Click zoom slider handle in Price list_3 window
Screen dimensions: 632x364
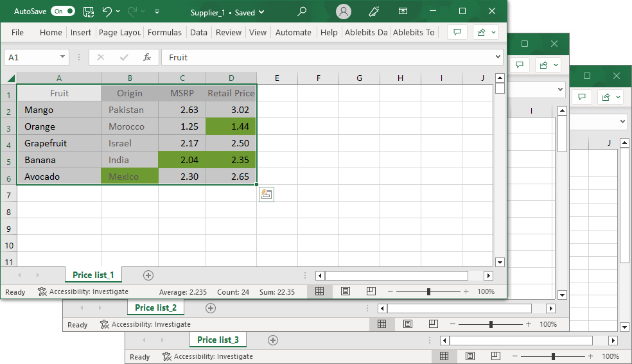click(x=554, y=356)
